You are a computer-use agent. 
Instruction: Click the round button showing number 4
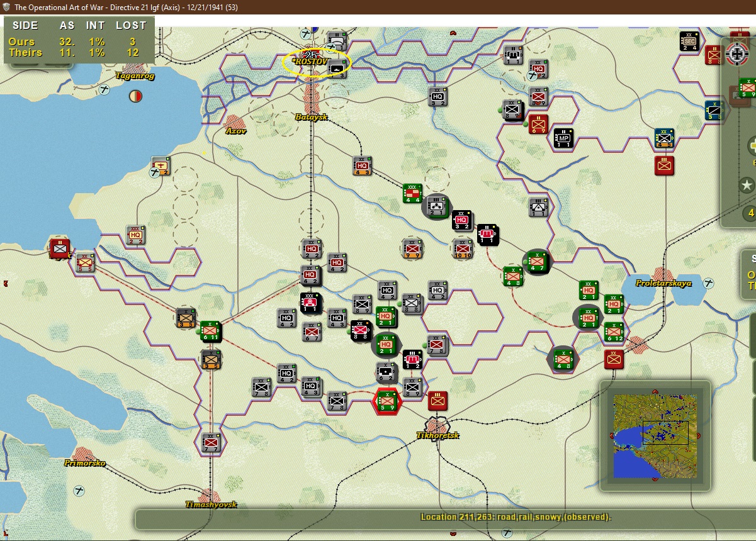coord(749,213)
